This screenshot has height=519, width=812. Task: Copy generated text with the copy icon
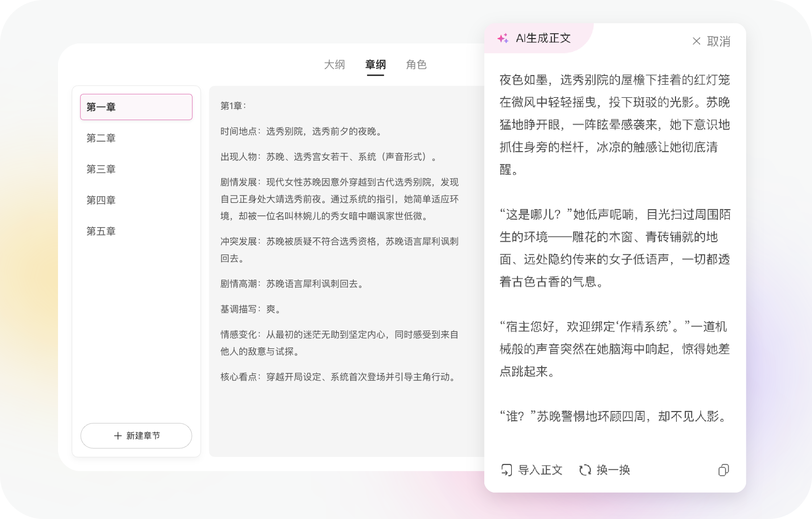pyautogui.click(x=724, y=470)
